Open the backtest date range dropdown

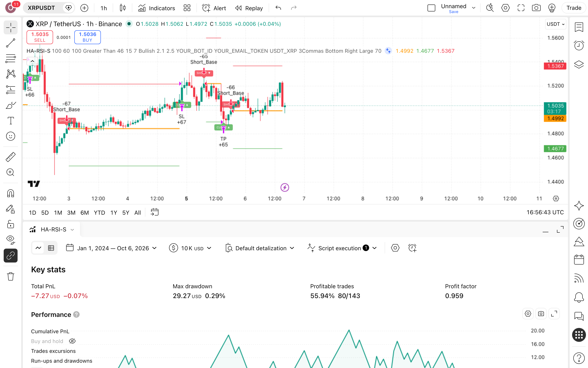111,248
